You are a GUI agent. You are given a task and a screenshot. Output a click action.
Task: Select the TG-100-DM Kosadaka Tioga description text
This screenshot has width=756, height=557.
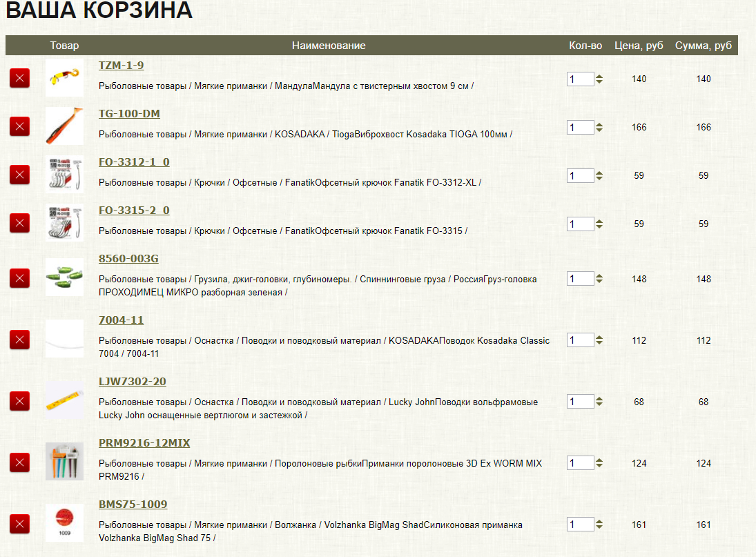pos(305,135)
